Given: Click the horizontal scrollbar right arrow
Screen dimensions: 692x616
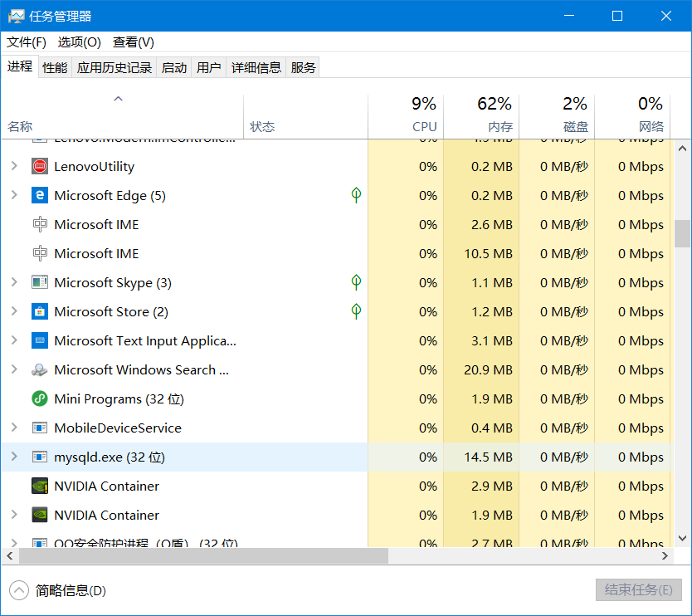Looking at the screenshot, I should click(x=665, y=556).
